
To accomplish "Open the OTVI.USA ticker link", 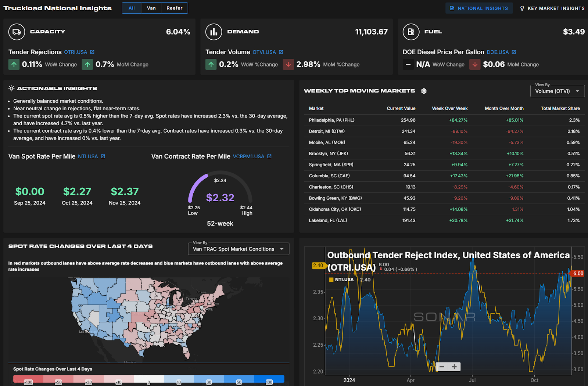I will click(264, 52).
